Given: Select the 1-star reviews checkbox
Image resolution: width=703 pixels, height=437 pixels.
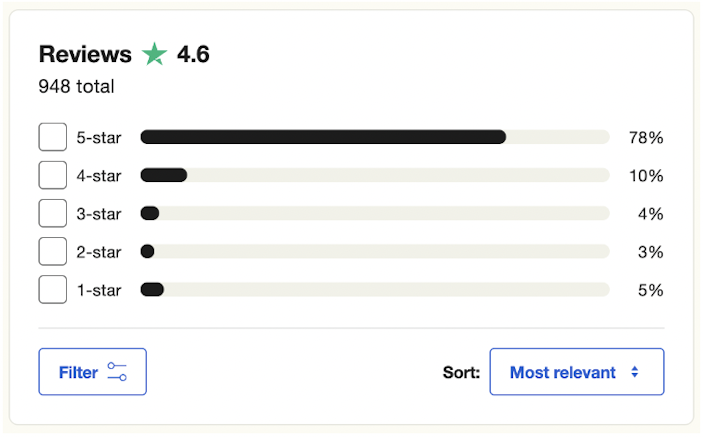Looking at the screenshot, I should coord(52,290).
